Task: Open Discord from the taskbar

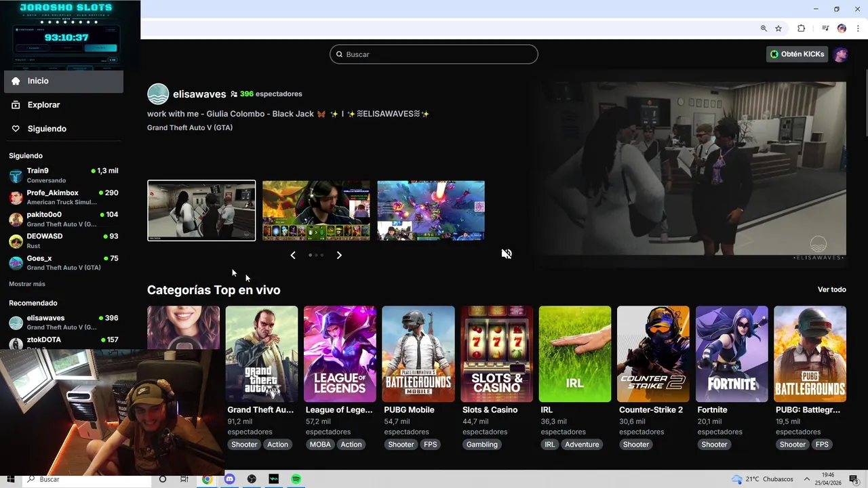Action: (229, 479)
